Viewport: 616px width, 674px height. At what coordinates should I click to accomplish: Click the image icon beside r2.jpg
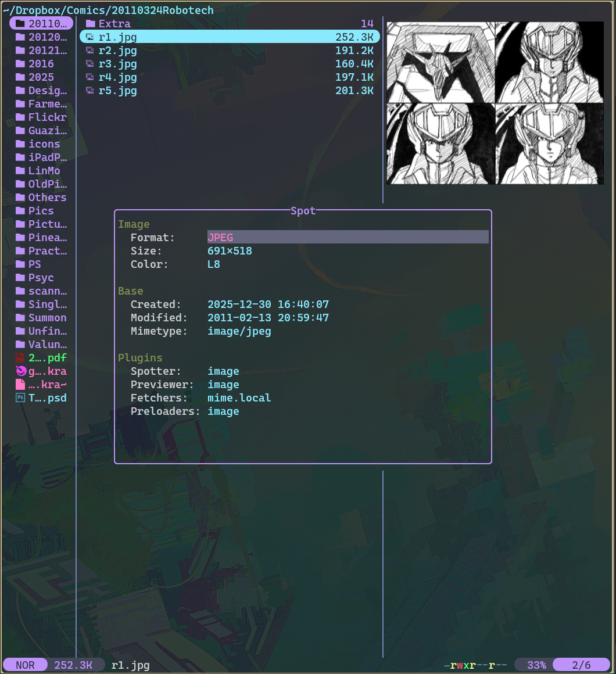[x=90, y=51]
